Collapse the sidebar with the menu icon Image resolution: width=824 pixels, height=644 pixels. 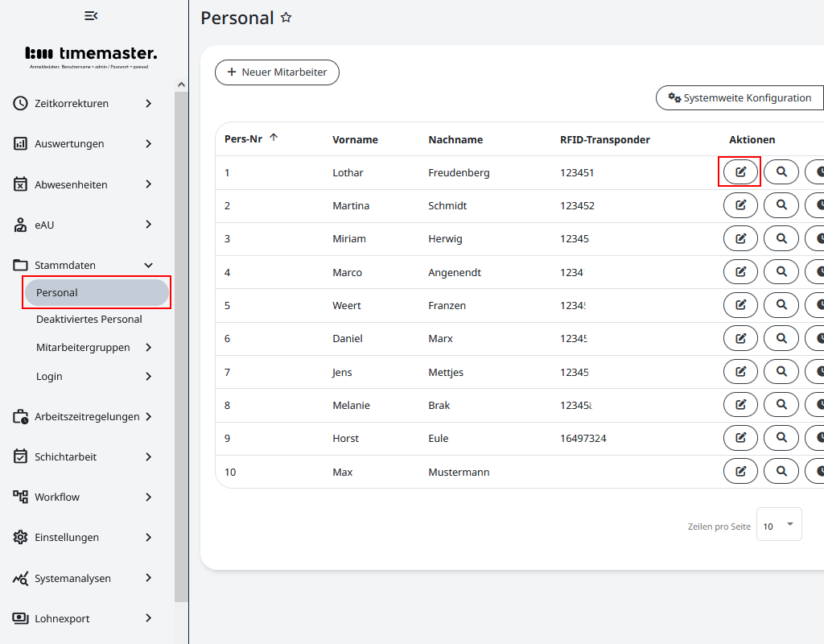tap(91, 15)
